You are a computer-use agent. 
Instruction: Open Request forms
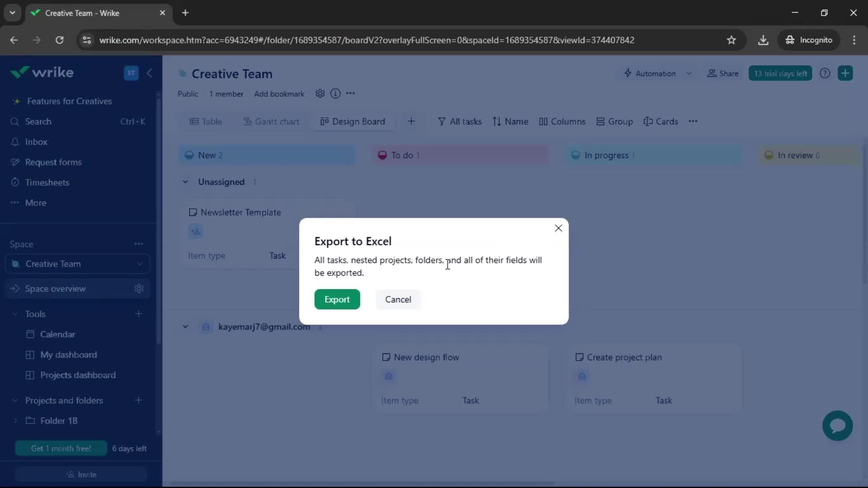pyautogui.click(x=53, y=162)
